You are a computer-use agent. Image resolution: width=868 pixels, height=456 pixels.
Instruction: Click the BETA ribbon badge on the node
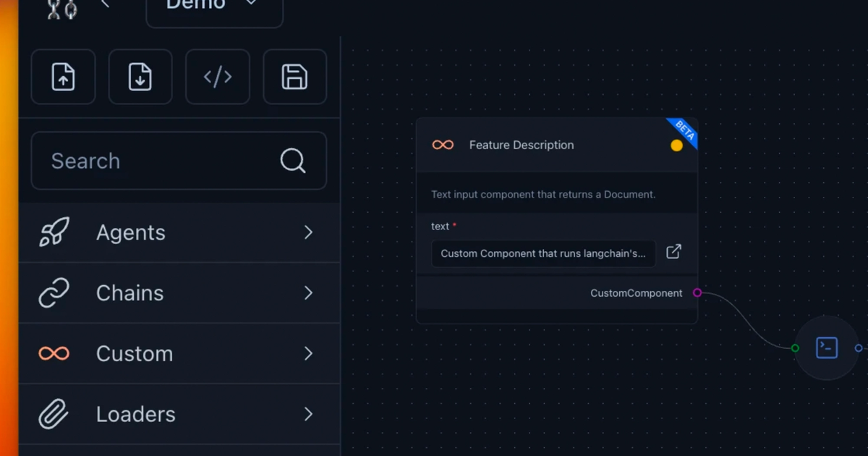(684, 131)
